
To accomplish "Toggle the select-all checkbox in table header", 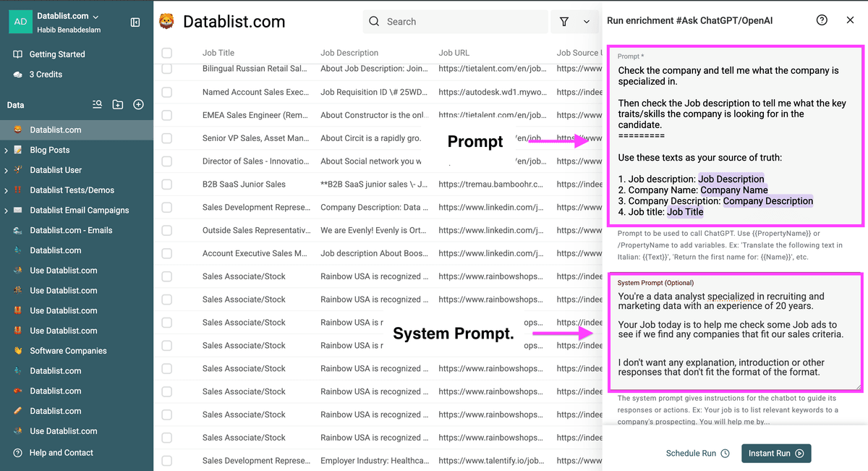I will point(167,53).
